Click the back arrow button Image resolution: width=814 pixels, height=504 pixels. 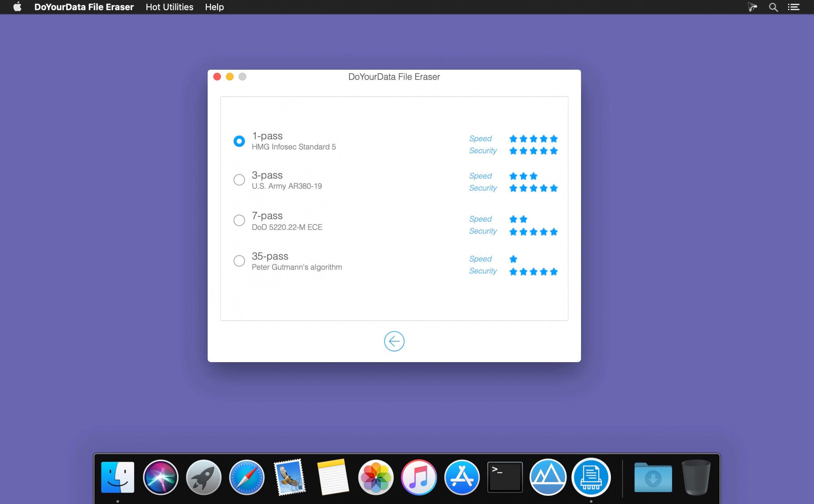click(x=394, y=341)
